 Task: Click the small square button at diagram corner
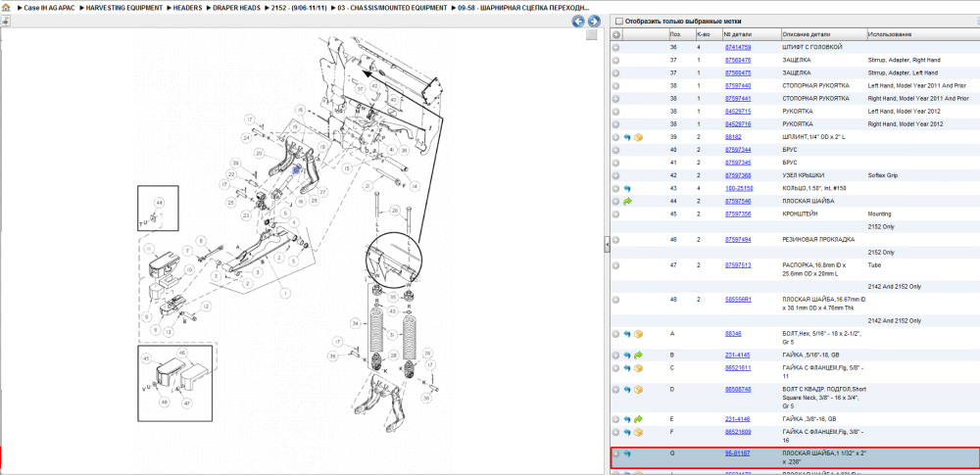pyautogui.click(x=591, y=35)
